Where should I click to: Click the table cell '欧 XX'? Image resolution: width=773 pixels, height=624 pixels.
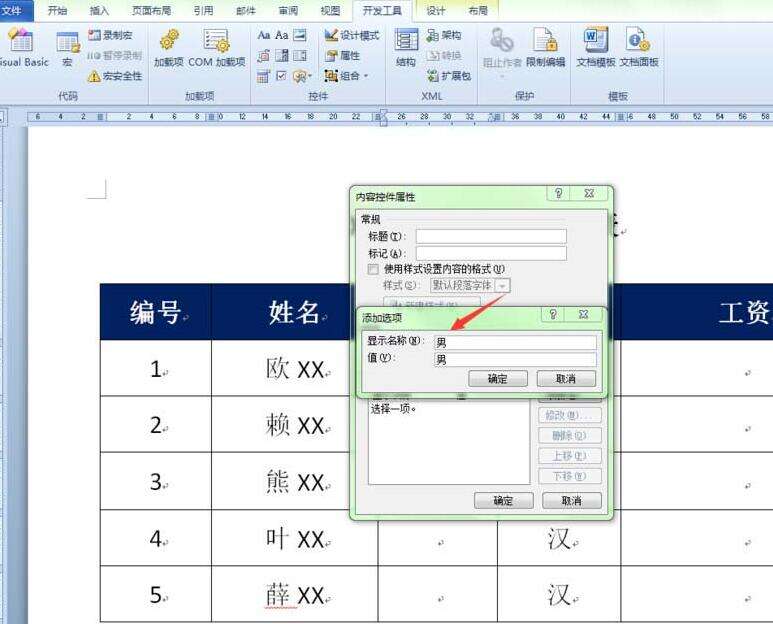[294, 368]
